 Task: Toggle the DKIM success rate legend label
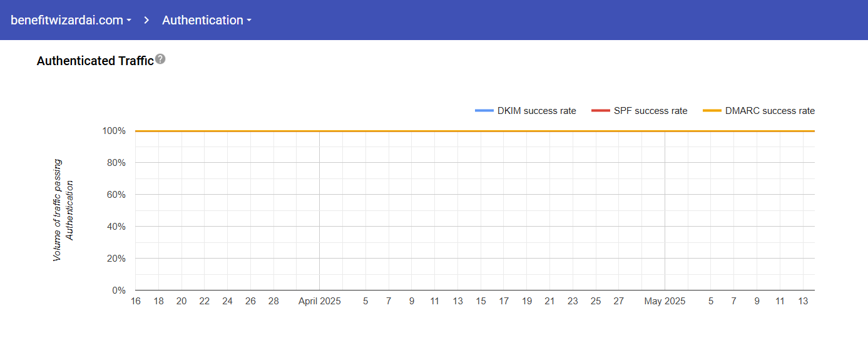(x=536, y=111)
